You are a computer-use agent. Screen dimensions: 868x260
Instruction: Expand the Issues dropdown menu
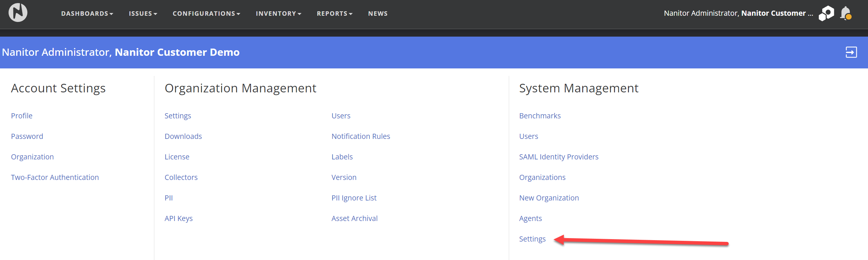(143, 14)
